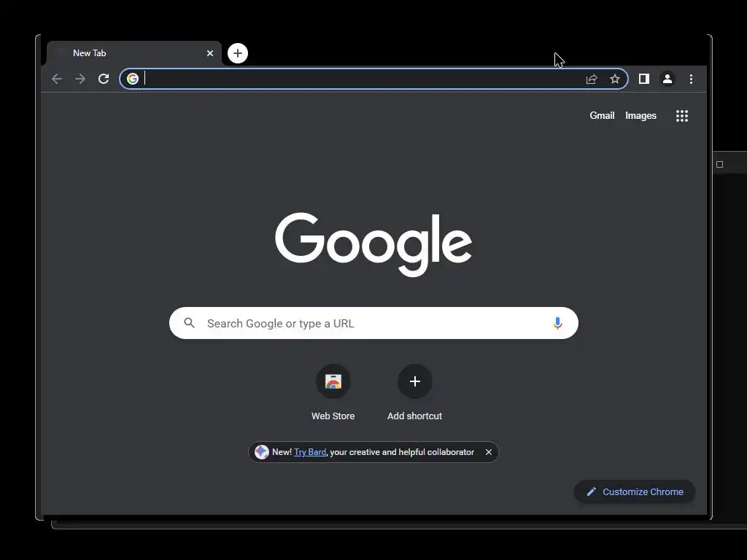Image resolution: width=747 pixels, height=560 pixels.
Task: Start voice search with microphone
Action: pyautogui.click(x=557, y=323)
